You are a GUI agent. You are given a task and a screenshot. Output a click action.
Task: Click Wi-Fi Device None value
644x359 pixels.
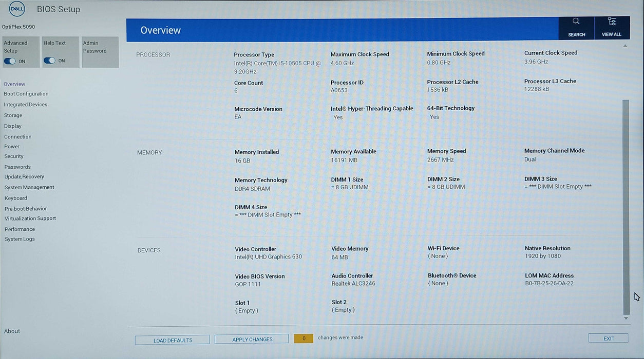click(x=438, y=256)
